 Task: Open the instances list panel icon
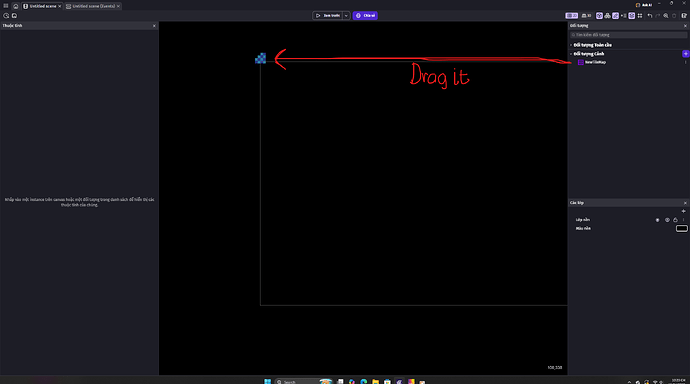coord(623,16)
